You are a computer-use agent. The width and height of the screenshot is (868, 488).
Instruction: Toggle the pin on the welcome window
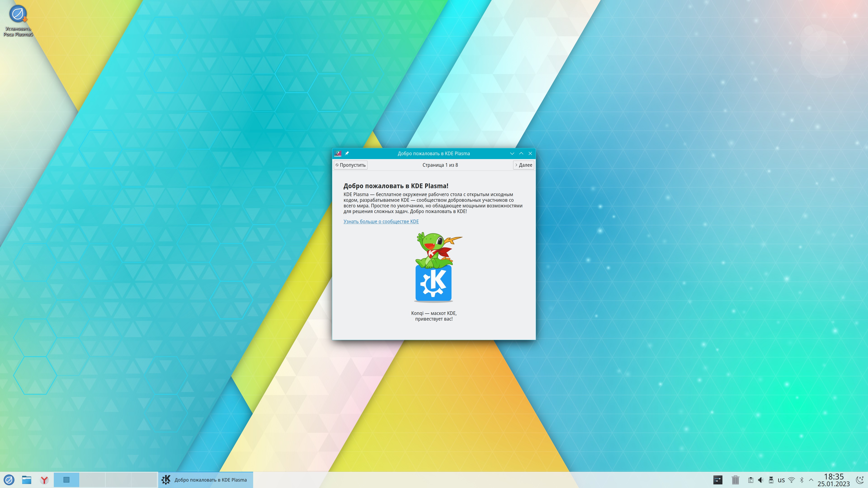point(347,153)
